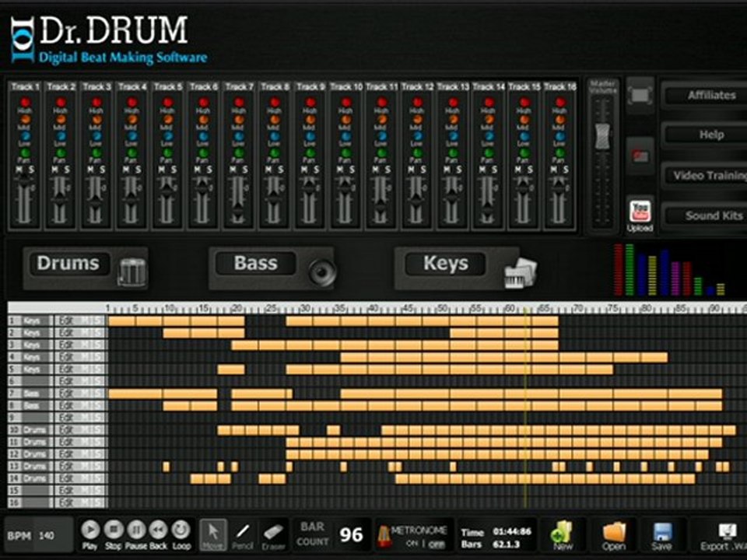This screenshot has width=747, height=560.
Task: Click the fullscreen icon near Master Volume
Action: click(640, 95)
